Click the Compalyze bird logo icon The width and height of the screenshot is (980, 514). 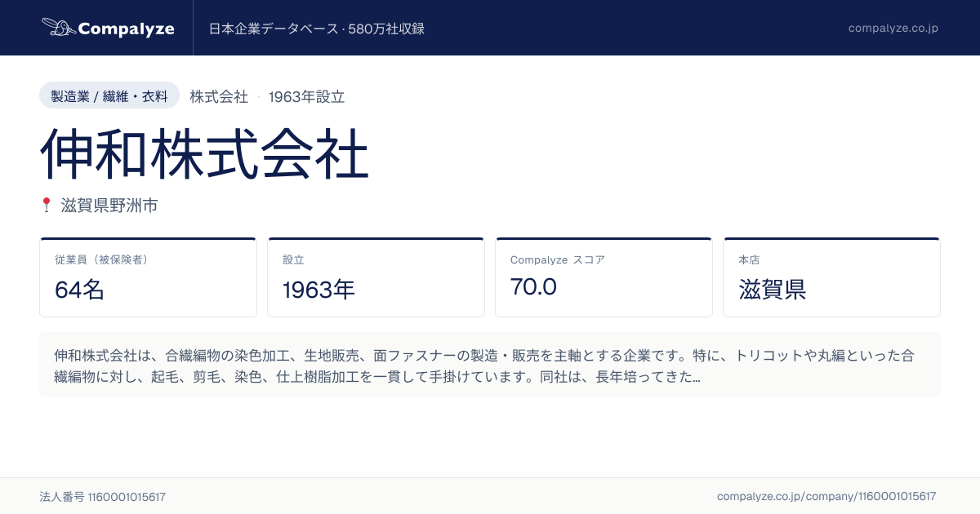(x=57, y=28)
